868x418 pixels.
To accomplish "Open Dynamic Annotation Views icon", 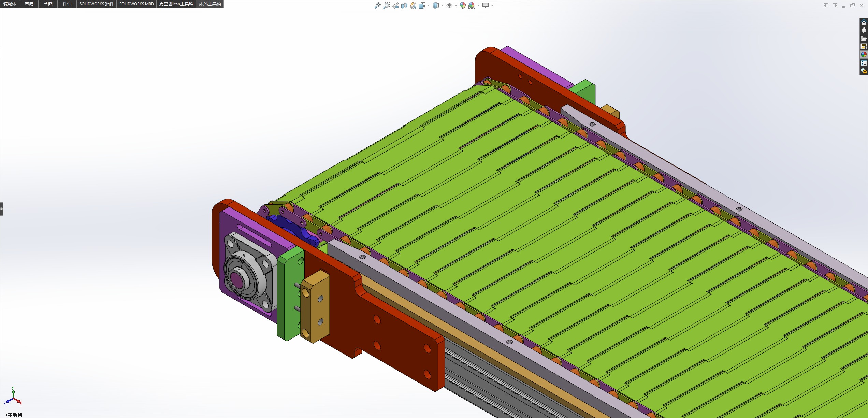I will point(413,5).
